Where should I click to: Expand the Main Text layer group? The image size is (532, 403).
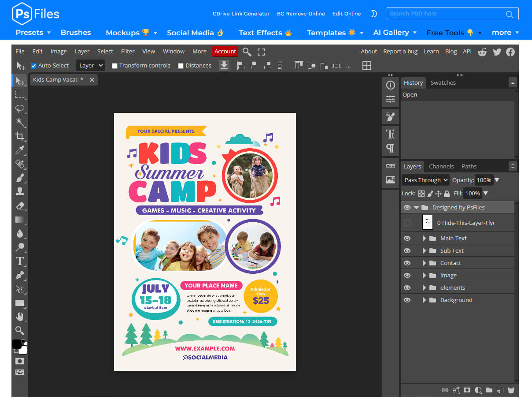pos(423,238)
